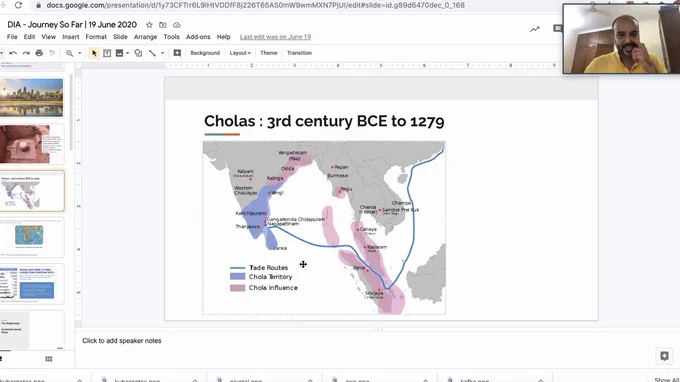Open 'Last edit was on June 19' link
The image size is (680, 382).
click(275, 37)
